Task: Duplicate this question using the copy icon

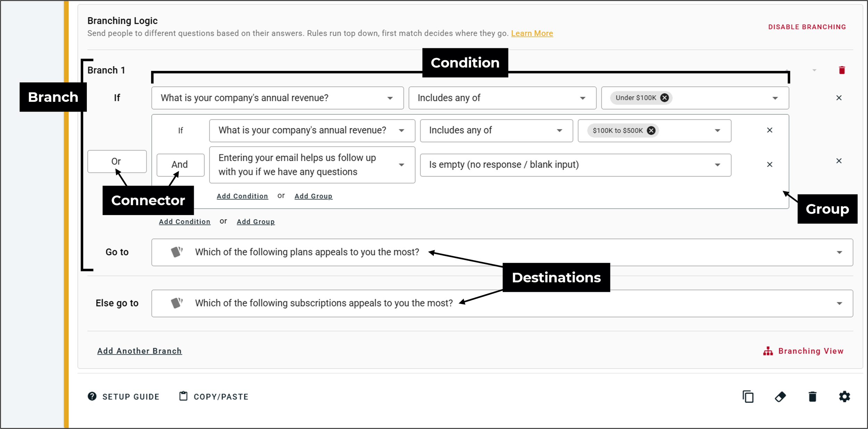Action: tap(748, 396)
